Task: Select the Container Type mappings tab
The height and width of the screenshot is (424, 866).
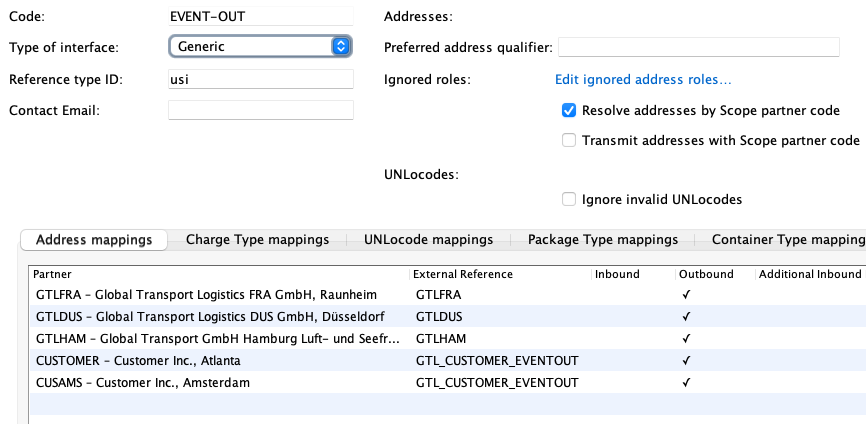Action: pyautogui.click(x=787, y=240)
